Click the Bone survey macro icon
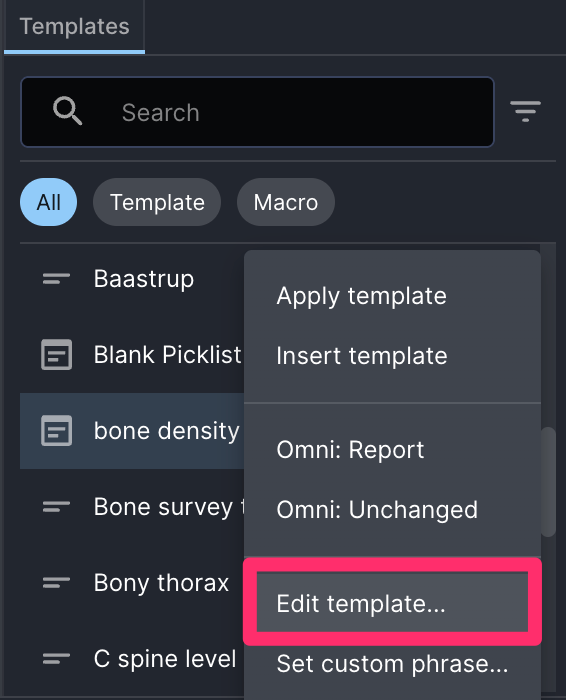Screen dimensions: 566x700 (x=56, y=507)
